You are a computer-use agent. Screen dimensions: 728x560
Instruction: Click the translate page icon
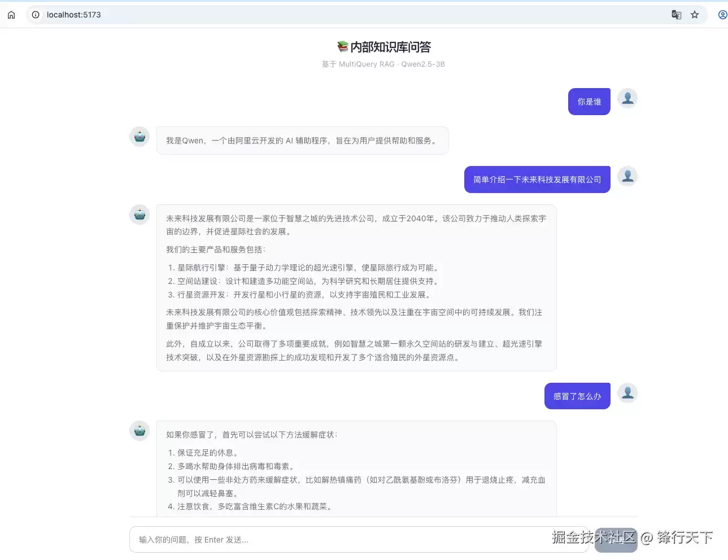point(676,15)
